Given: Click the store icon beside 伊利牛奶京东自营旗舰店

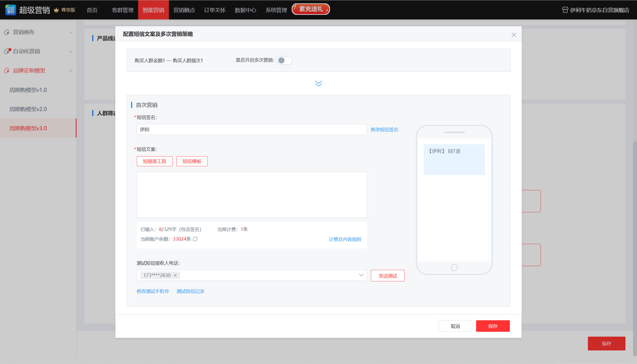Looking at the screenshot, I should pos(565,10).
